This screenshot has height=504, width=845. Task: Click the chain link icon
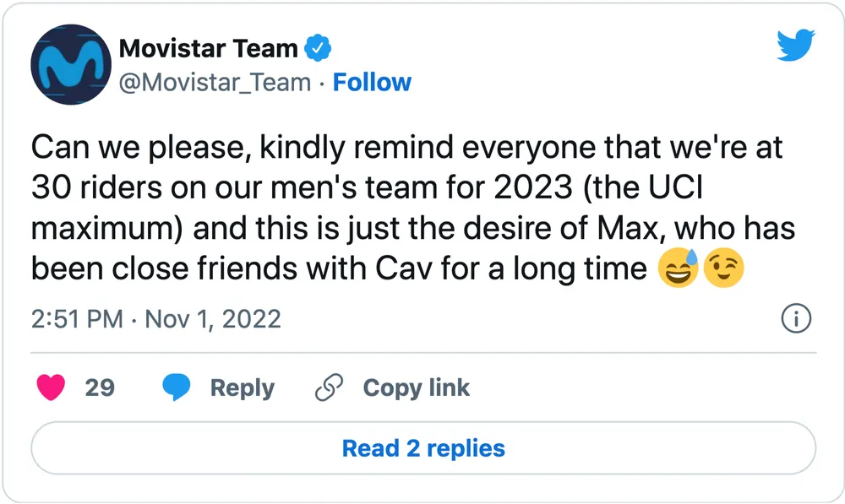[x=328, y=387]
